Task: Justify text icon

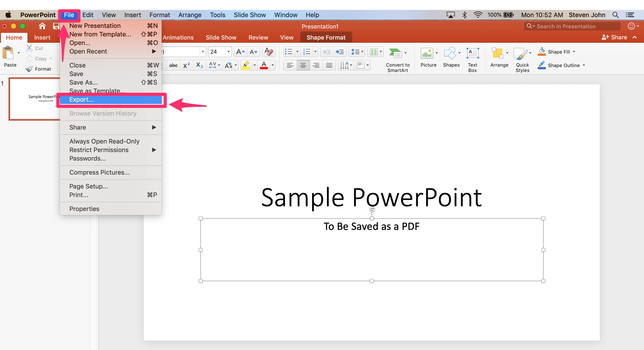Action: [329, 65]
